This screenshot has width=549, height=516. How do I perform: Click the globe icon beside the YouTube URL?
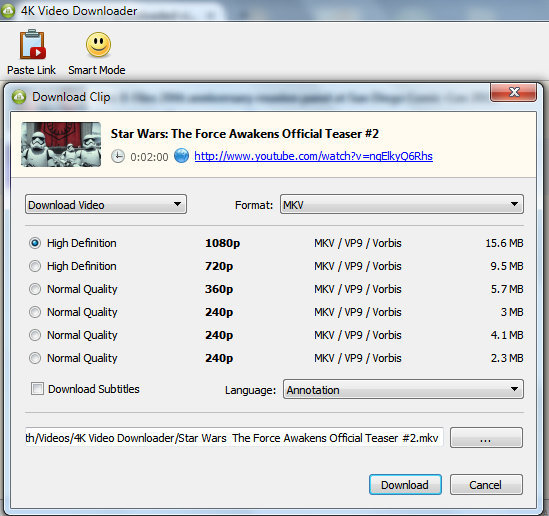click(181, 156)
